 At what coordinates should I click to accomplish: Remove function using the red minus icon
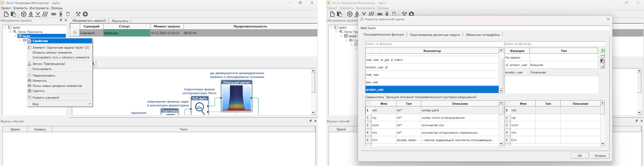(x=602, y=56)
